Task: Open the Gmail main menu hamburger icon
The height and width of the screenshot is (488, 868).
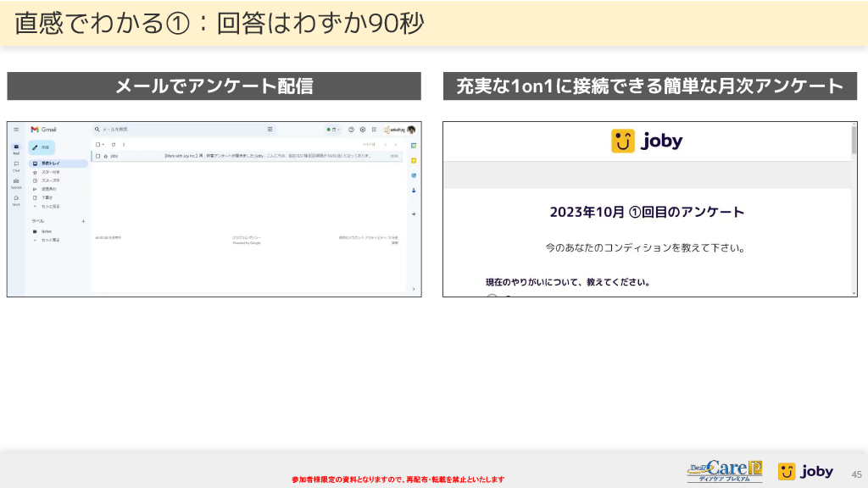Action: 16,130
